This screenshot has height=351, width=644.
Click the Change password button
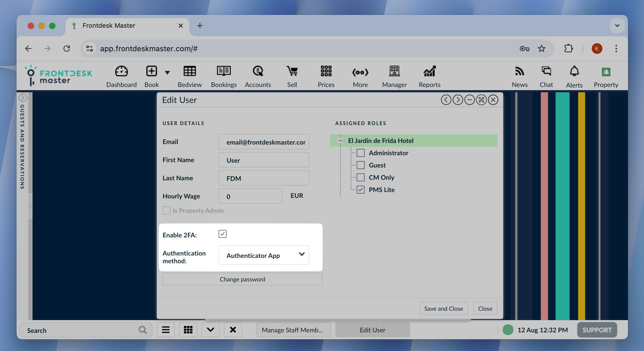242,279
